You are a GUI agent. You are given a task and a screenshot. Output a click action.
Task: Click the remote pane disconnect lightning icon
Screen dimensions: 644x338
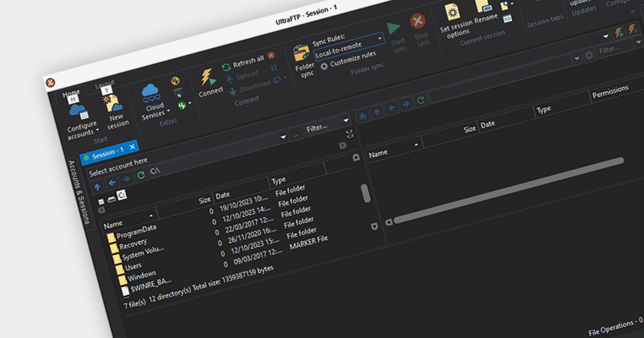[633, 28]
